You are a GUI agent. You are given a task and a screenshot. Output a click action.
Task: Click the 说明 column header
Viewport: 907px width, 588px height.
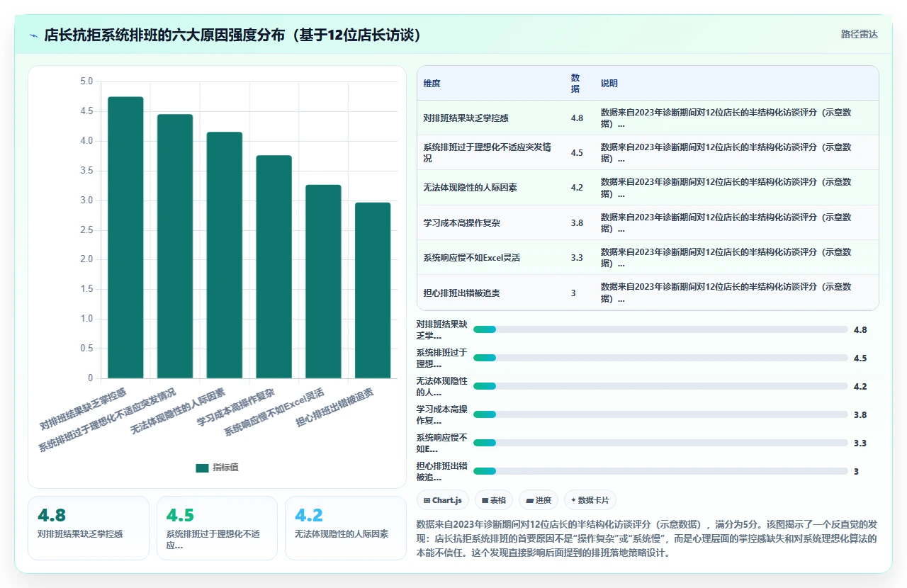tap(609, 84)
